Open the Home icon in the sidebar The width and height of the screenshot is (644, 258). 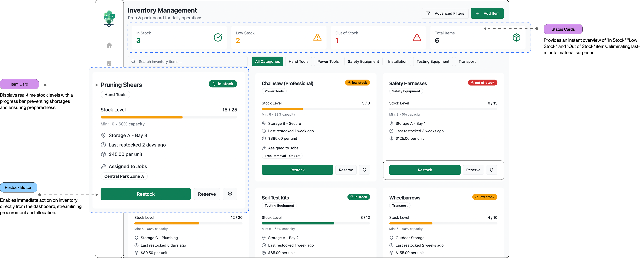coord(109,45)
